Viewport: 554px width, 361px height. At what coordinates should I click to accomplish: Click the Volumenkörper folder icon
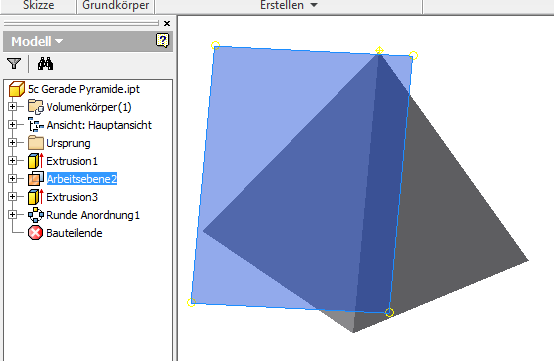coord(36,107)
